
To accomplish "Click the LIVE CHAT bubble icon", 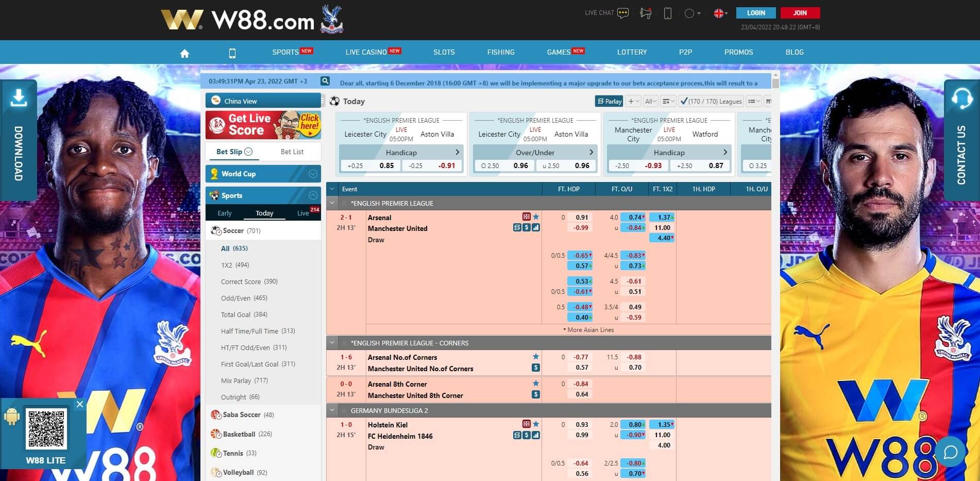I will click(623, 13).
